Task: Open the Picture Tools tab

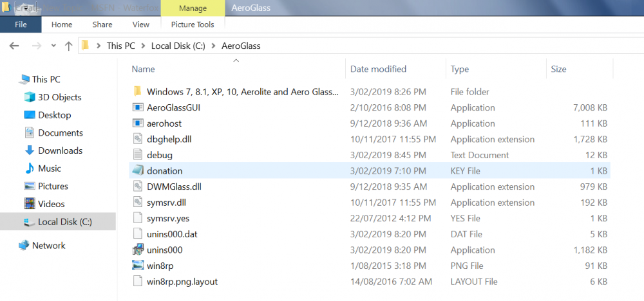Action: coord(193,24)
